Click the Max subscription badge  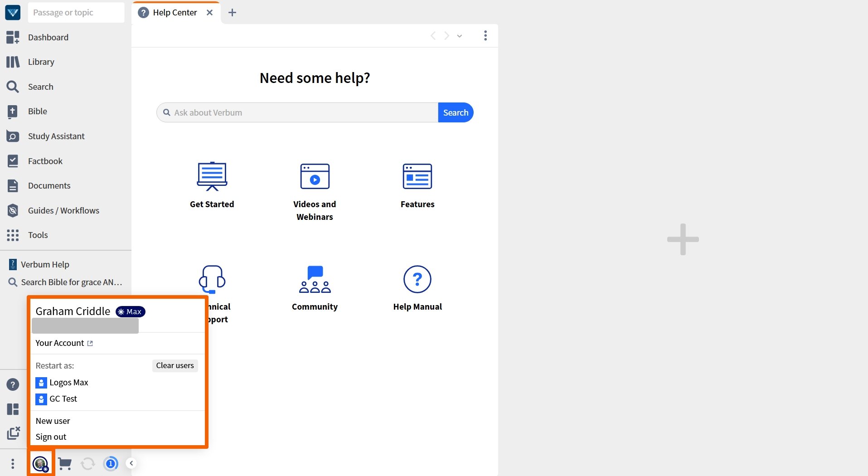tap(130, 311)
